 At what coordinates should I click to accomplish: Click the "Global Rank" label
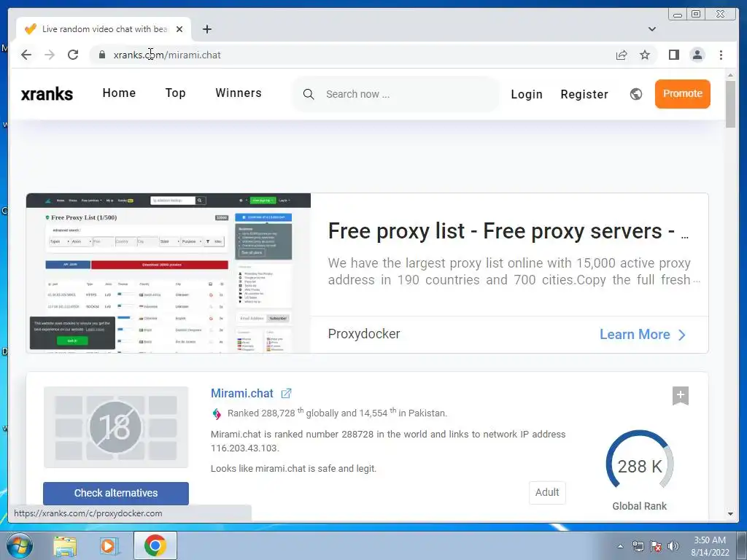click(639, 506)
